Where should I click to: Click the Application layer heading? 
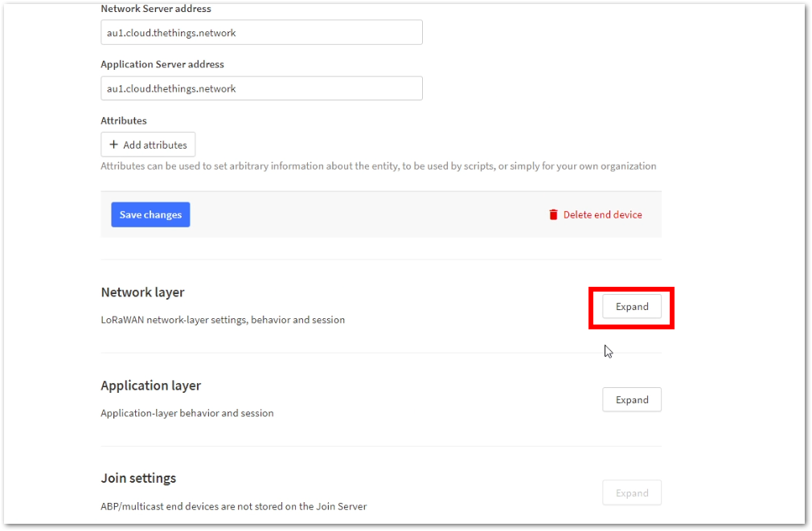(150, 386)
